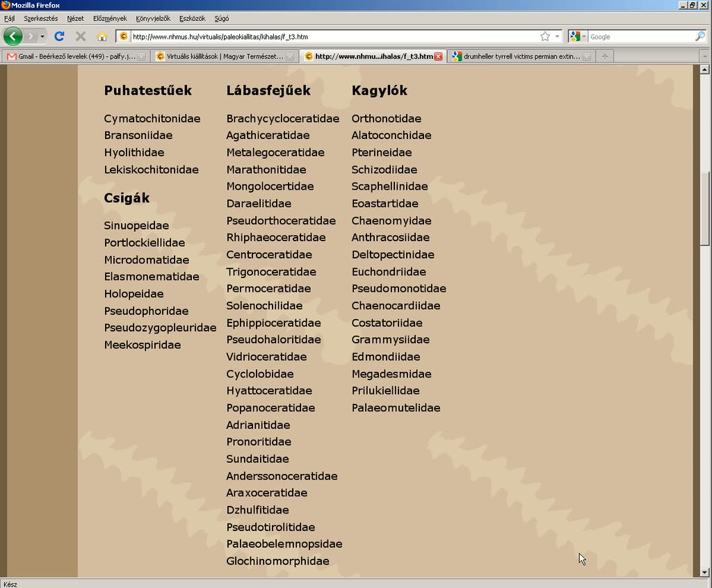Click the Cymatochitonidae entry
This screenshot has width=712, height=588.
click(x=152, y=119)
